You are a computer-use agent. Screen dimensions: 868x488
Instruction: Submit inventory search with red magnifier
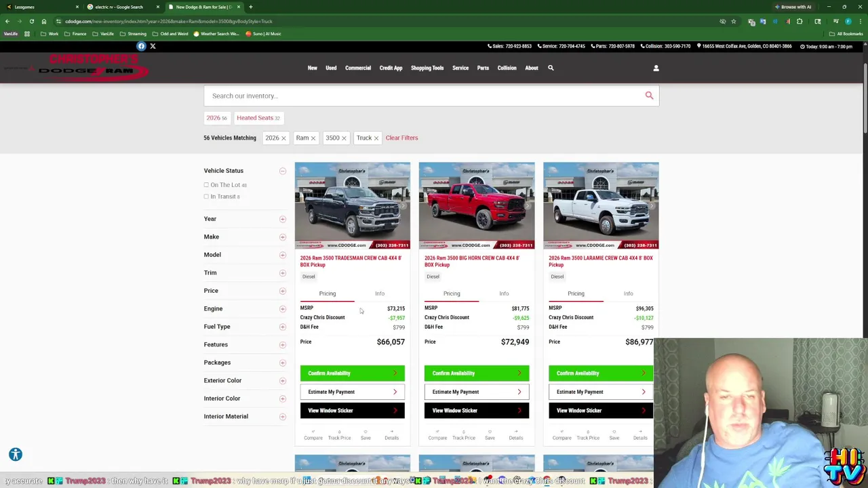tap(649, 96)
